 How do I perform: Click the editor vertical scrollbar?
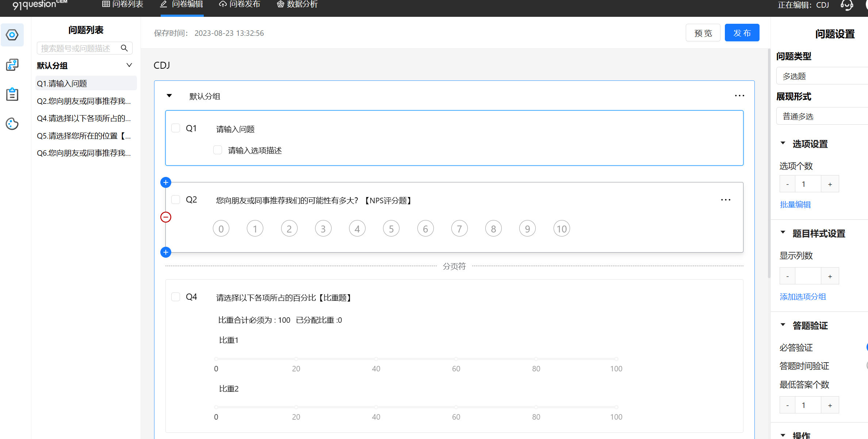coord(769,164)
